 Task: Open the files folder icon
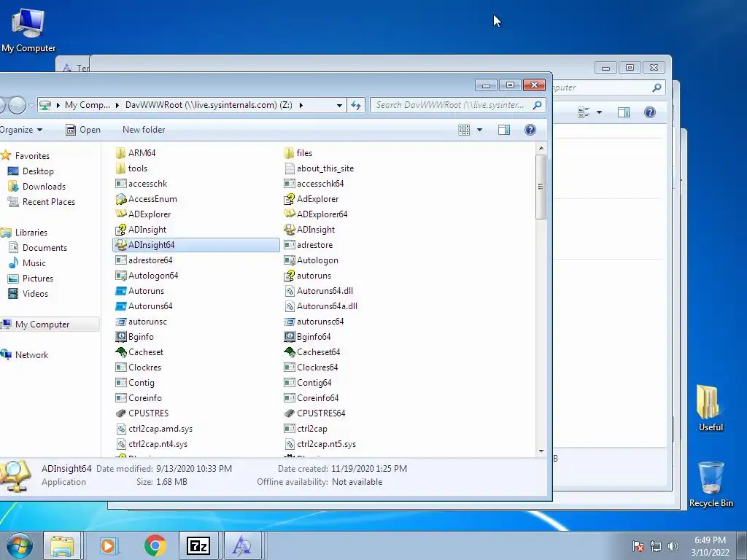pyautogui.click(x=289, y=153)
